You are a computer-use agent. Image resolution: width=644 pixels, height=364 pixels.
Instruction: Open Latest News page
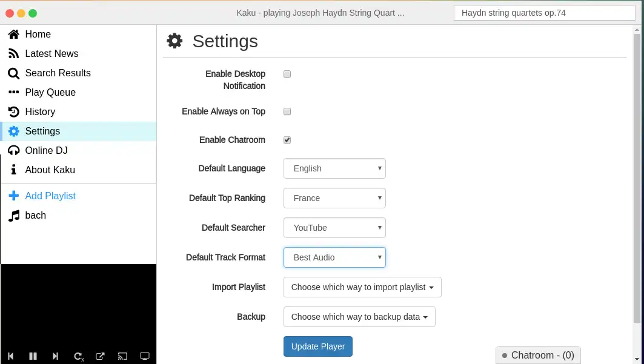click(x=78, y=54)
